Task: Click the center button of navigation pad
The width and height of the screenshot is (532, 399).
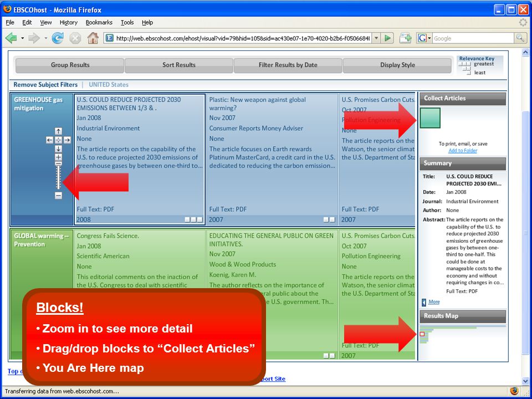Action: pos(58,140)
